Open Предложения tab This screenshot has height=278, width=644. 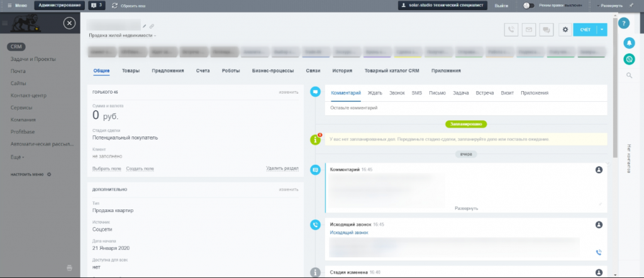point(167,70)
